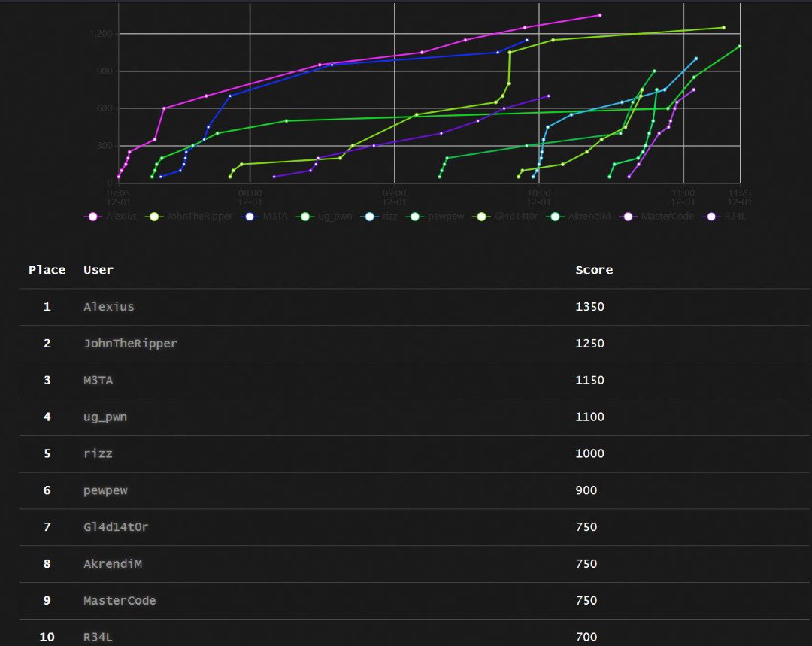Screen dimensions: 812x646
Task: Click score 1150 for M3TA
Action: [590, 381]
